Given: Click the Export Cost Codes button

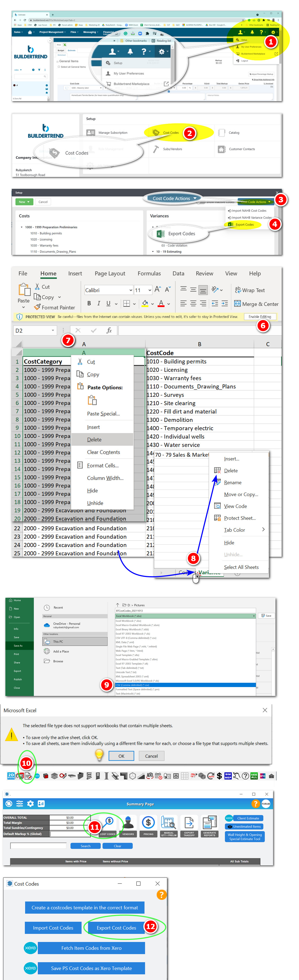Looking at the screenshot, I should [116, 927].
